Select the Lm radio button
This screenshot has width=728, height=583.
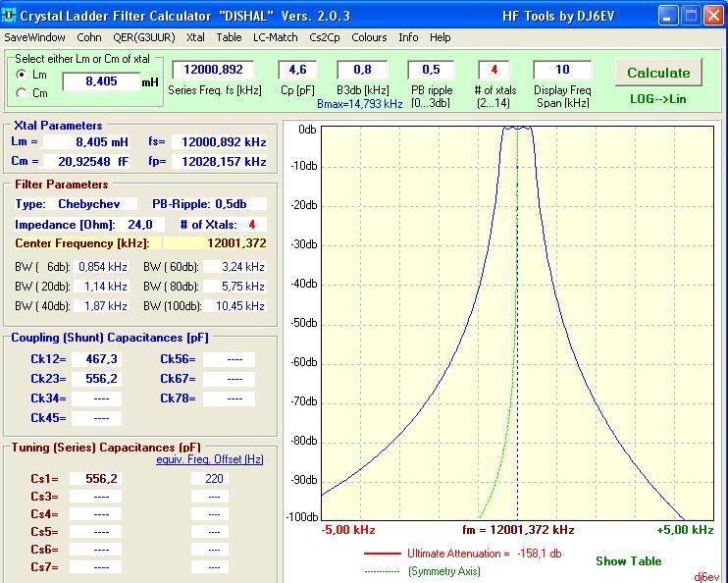[x=23, y=75]
